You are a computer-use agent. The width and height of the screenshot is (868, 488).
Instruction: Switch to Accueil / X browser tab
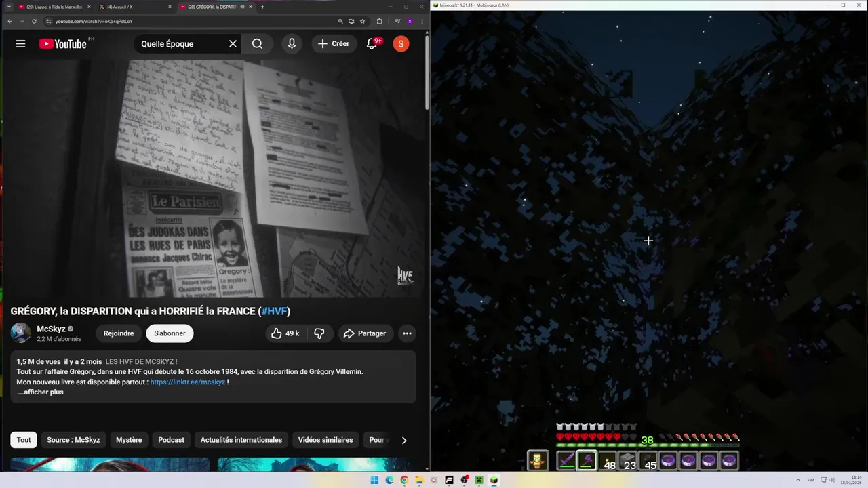pos(134,7)
